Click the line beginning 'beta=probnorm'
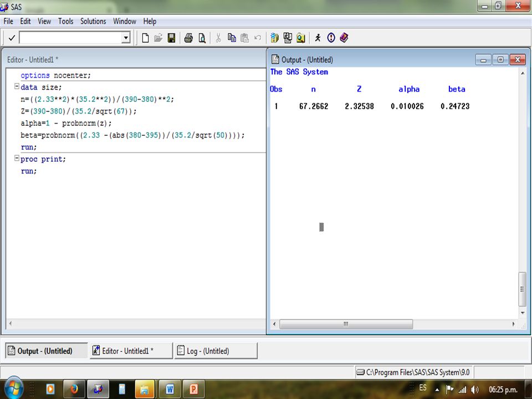This screenshot has height=399, width=532. click(x=132, y=135)
